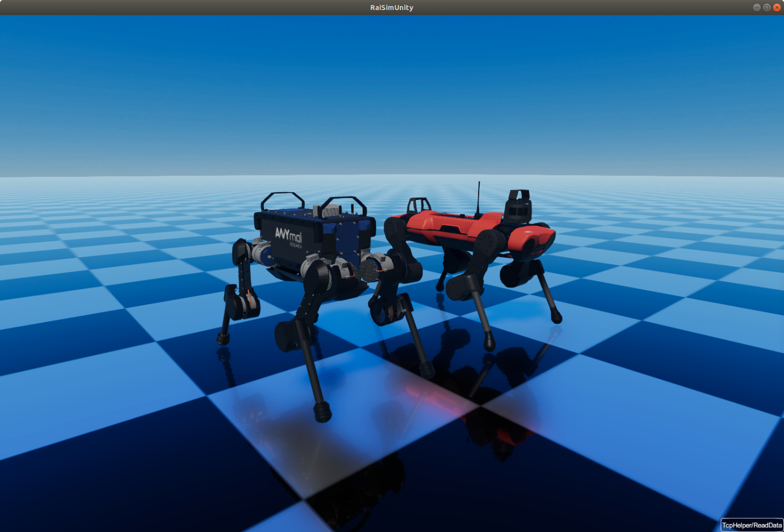
Task: Minimize the RaiSimUnity window
Action: point(757,8)
